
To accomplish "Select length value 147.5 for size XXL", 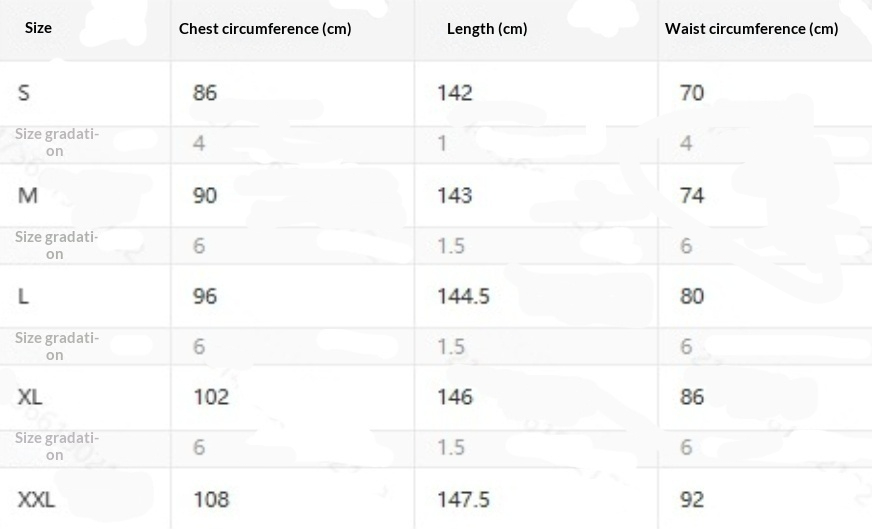I will (x=463, y=499).
